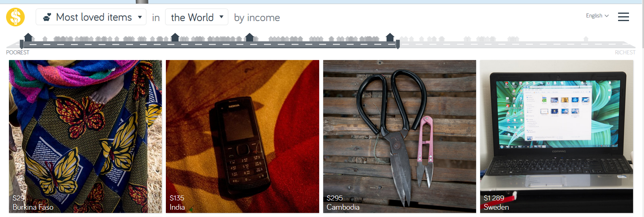Screen dimensions: 644x217
Task: Click the Cambodia country label
Action: (x=343, y=207)
